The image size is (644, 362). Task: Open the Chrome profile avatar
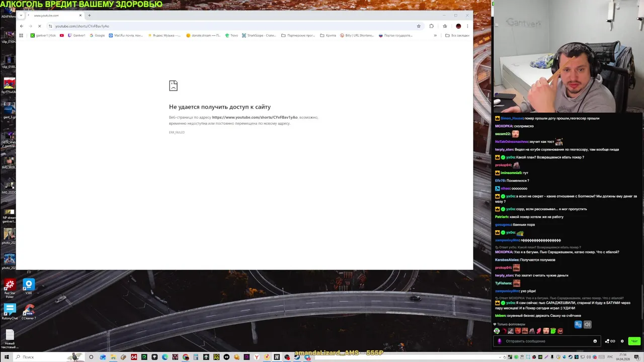coord(458,26)
